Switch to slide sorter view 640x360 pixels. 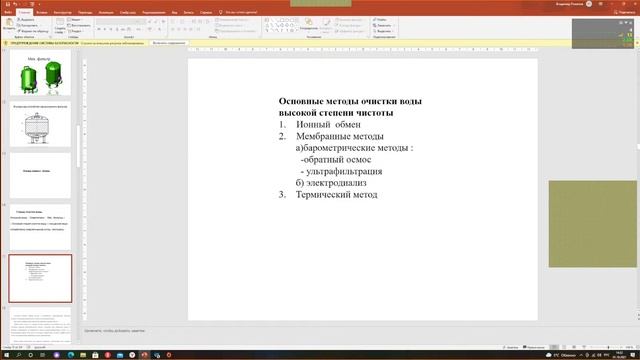(564, 347)
